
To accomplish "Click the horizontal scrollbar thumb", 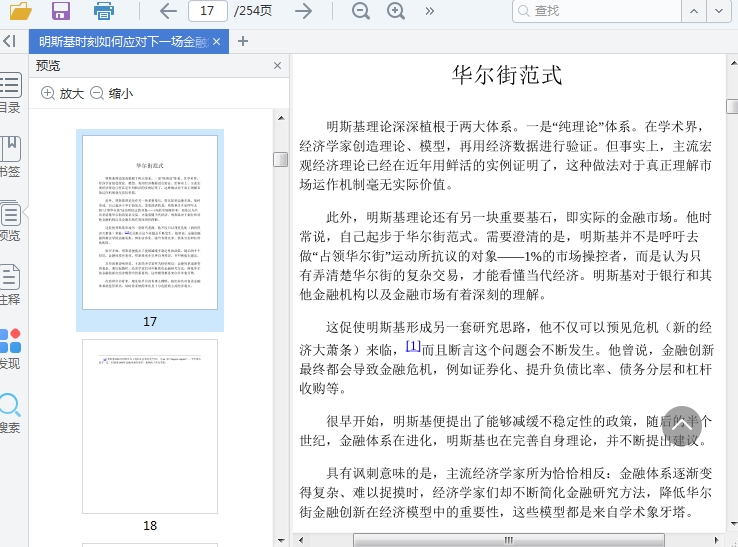I will (x=509, y=540).
